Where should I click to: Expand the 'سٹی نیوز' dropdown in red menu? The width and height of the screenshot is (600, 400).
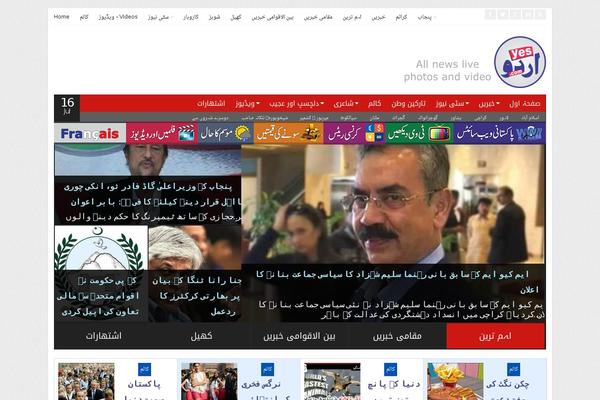point(452,104)
